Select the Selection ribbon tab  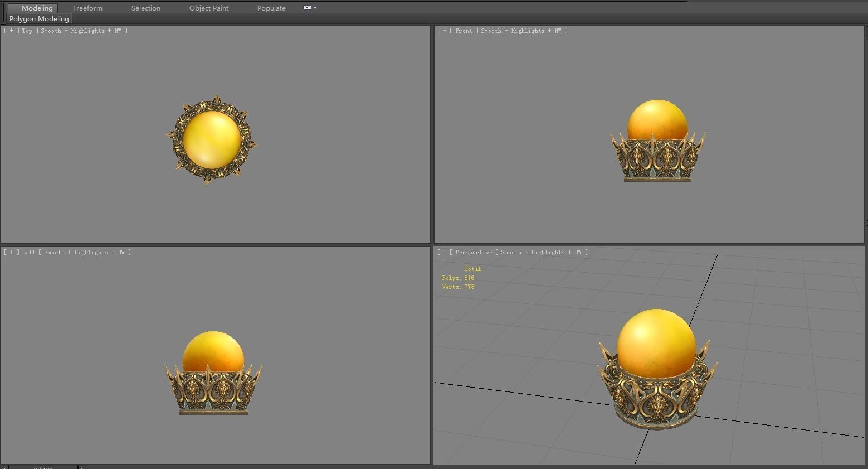[146, 8]
